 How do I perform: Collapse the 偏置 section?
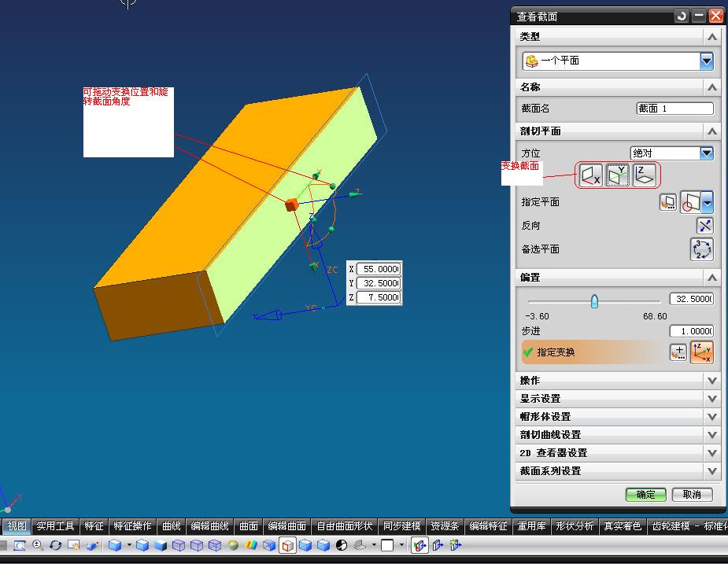pyautogui.click(x=711, y=278)
